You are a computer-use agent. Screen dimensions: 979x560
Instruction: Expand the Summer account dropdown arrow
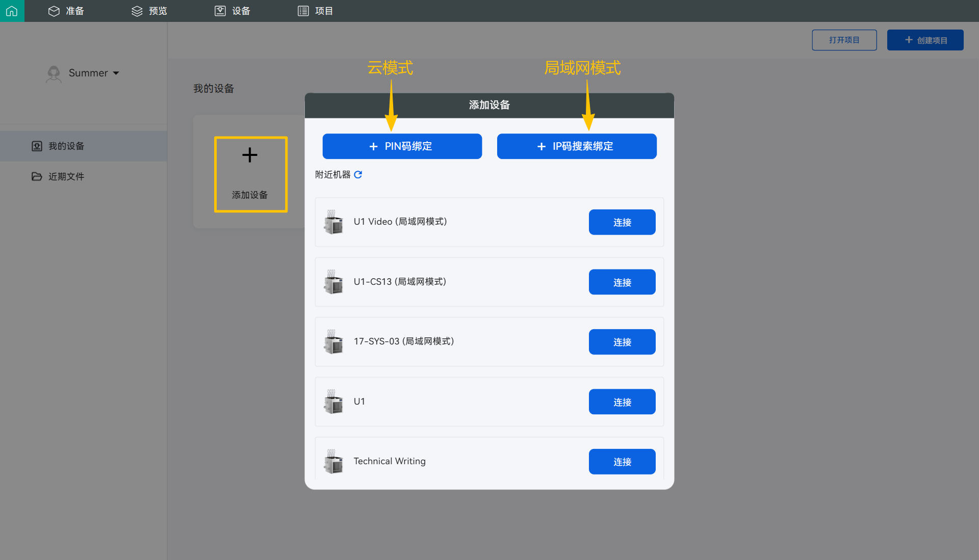116,73
